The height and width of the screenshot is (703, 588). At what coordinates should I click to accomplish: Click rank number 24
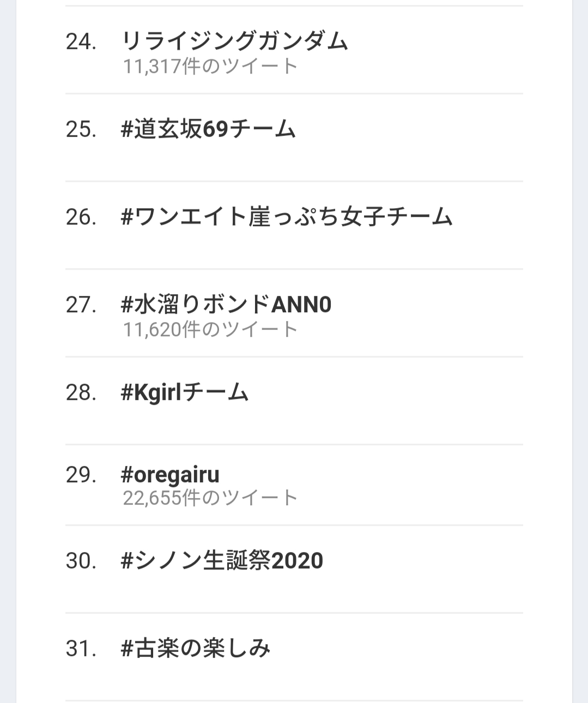click(81, 42)
